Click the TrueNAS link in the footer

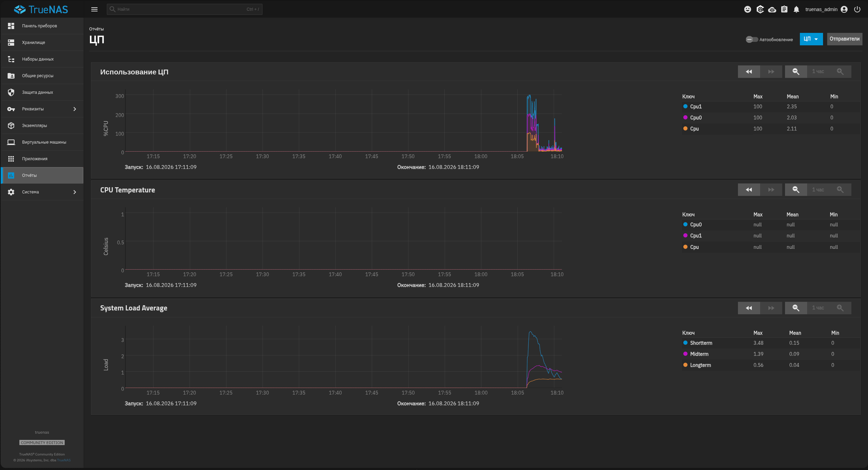pos(64,460)
